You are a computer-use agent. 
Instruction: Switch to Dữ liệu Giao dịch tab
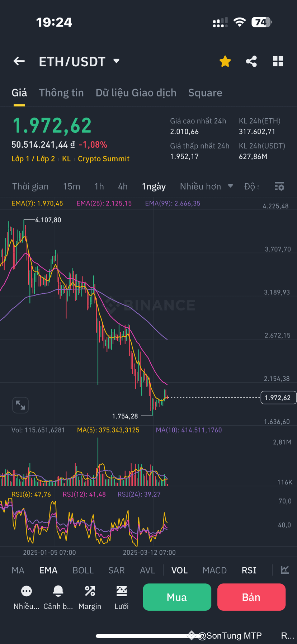136,93
